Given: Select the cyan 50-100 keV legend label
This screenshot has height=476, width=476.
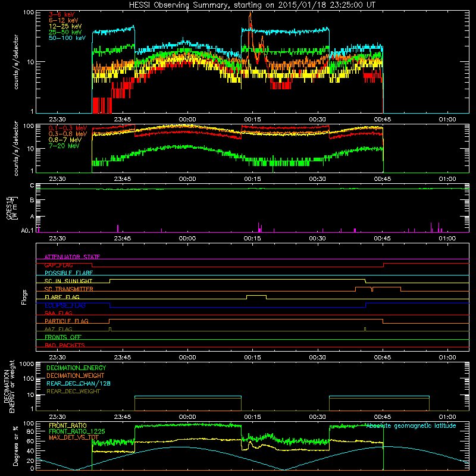Looking at the screenshot, I should [67, 38].
